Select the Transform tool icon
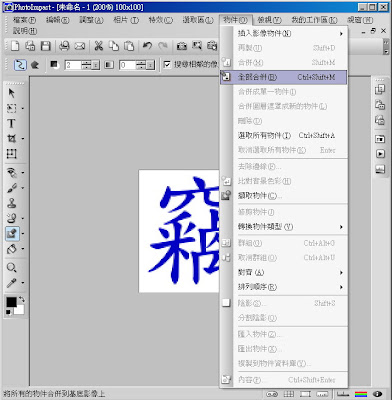The width and height of the screenshot is (392, 400). pyautogui.click(x=12, y=154)
